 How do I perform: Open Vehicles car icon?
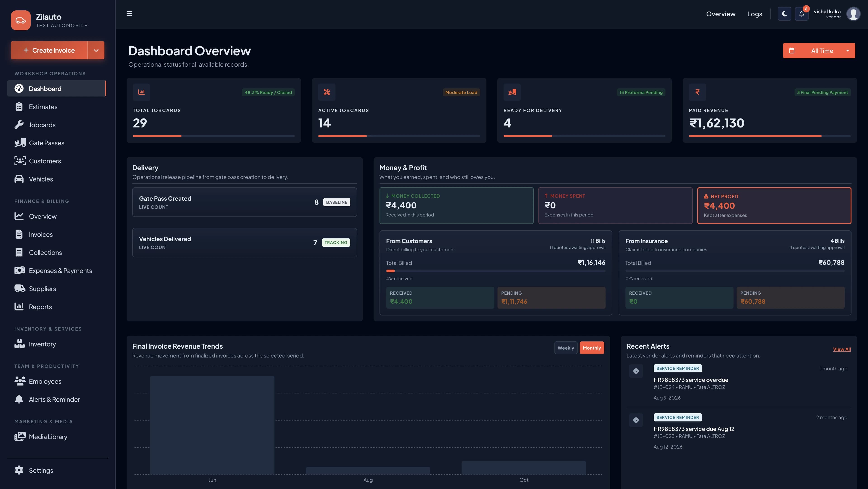coord(19,179)
